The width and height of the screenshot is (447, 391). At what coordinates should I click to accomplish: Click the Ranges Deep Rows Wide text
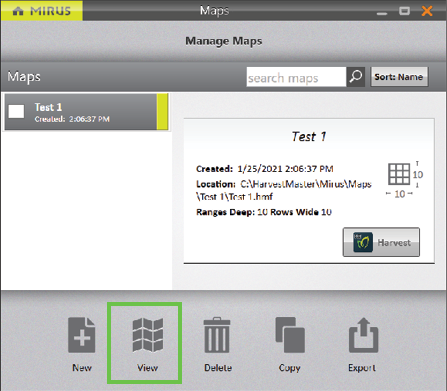[x=264, y=212]
